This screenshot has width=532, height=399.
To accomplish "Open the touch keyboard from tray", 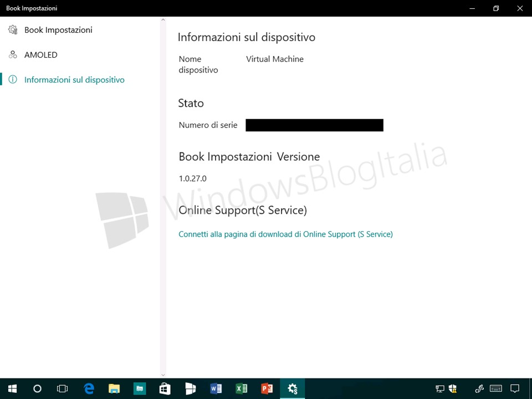I will click(x=496, y=388).
